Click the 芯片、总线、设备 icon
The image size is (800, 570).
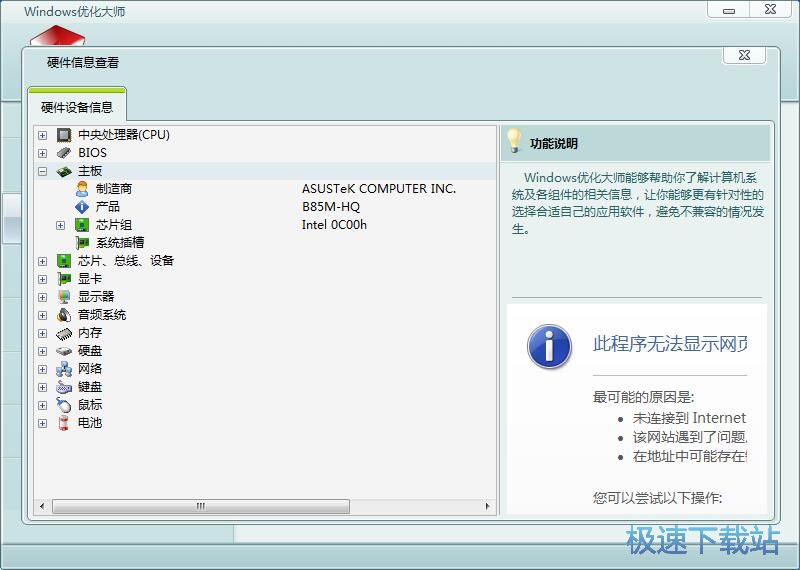point(64,261)
